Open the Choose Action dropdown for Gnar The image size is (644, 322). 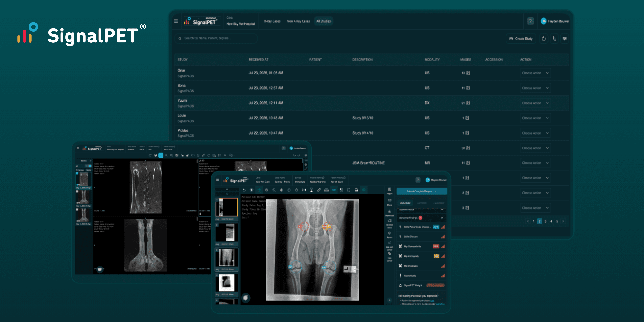(535, 73)
